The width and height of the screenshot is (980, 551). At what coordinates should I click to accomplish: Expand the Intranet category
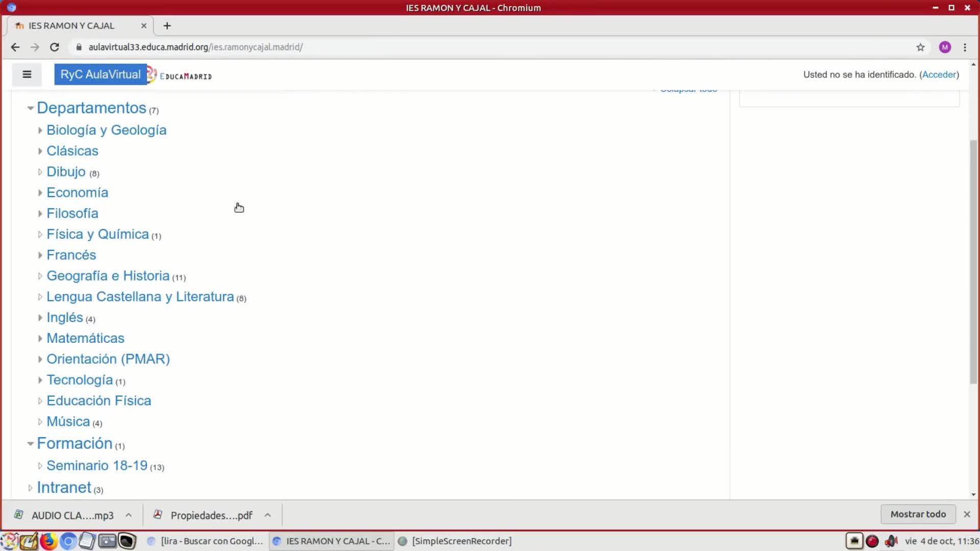point(30,488)
